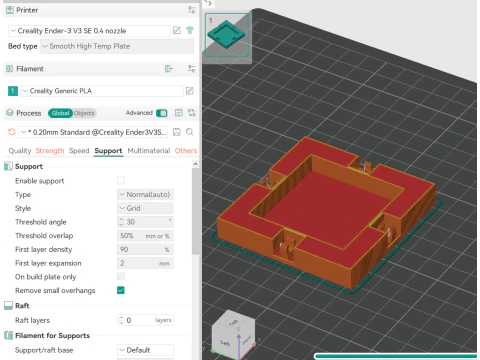Click the First layer expansion field
The image size is (480, 360).
click(x=145, y=263)
